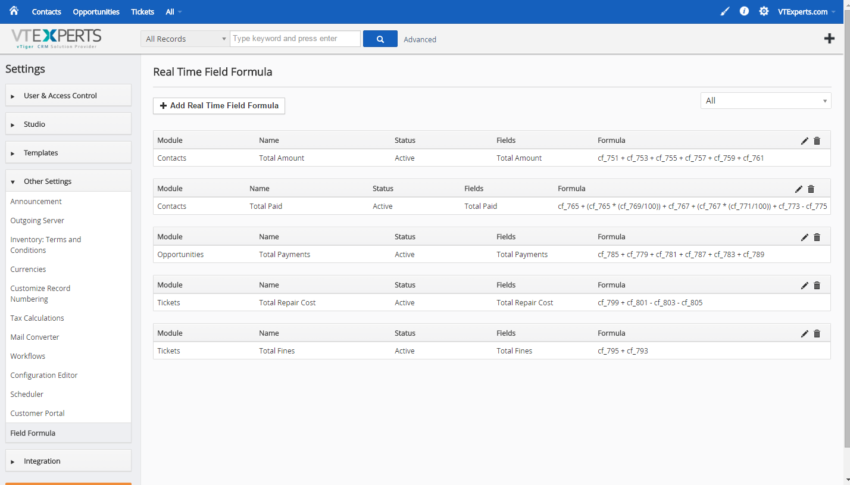Delete the Total Payments formula
Viewport: 850px width, 485px height.
click(817, 237)
